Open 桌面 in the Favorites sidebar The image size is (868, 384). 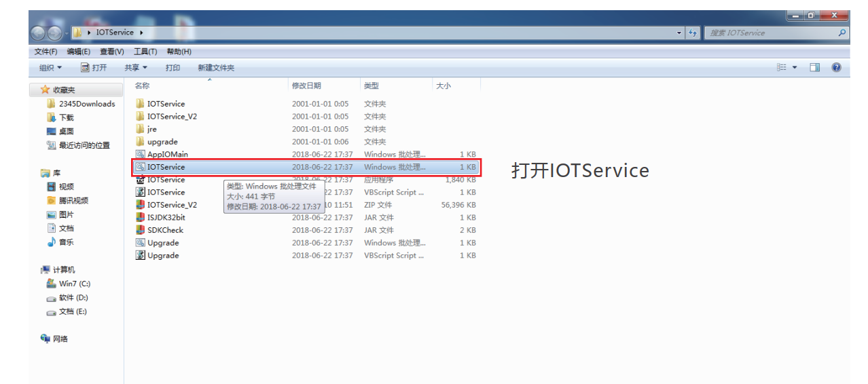point(60,132)
